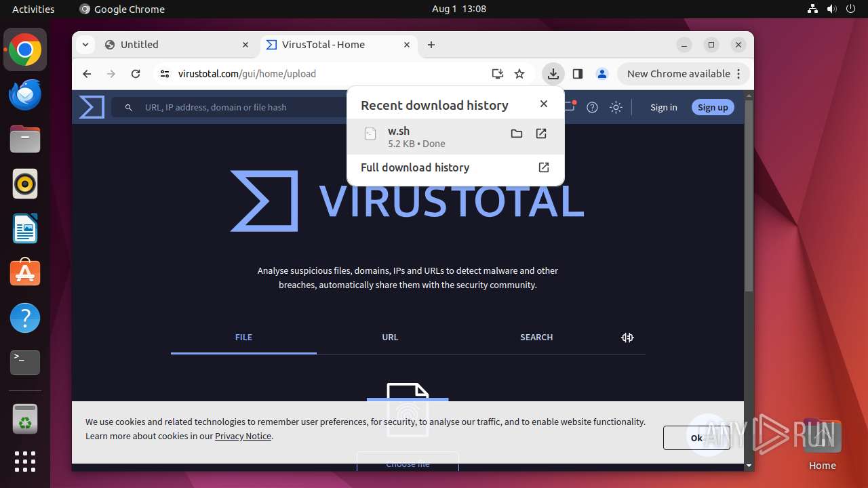
Task: Expand the Chrome tab search dropdown
Action: pos(85,45)
